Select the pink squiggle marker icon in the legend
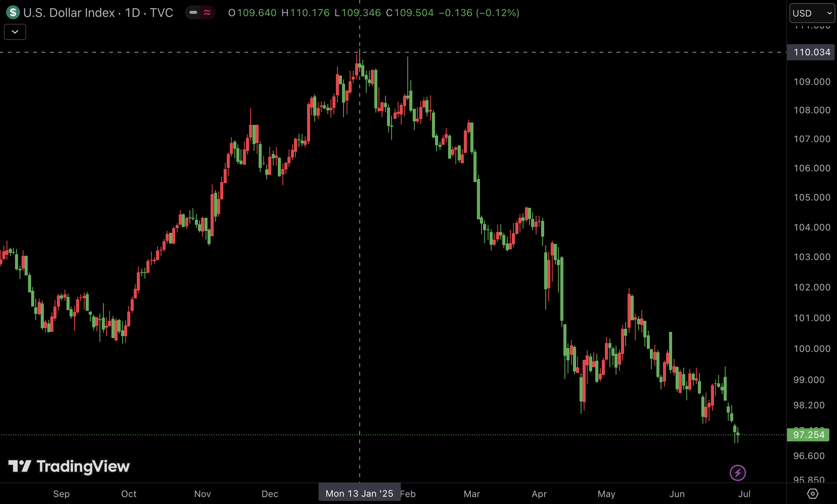837x504 pixels. [x=207, y=13]
